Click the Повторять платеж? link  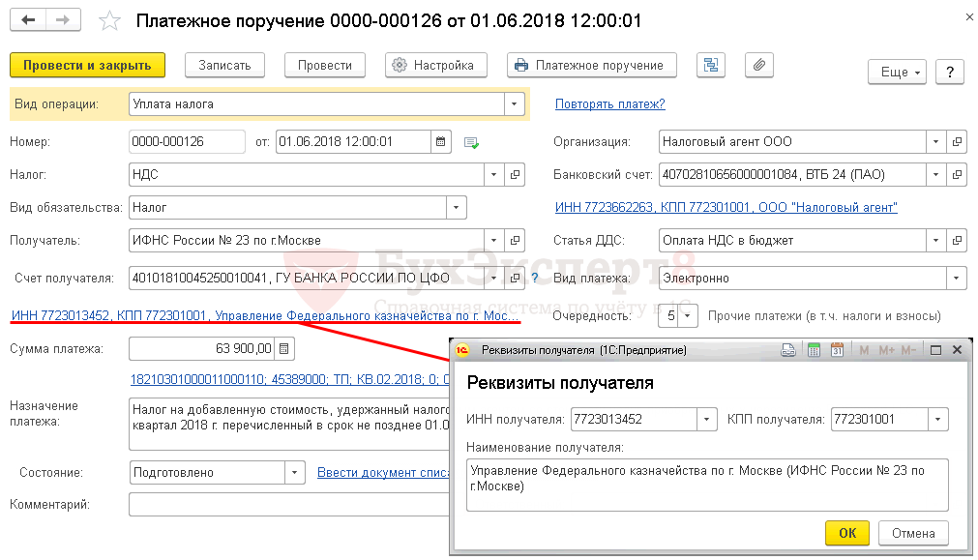609,103
